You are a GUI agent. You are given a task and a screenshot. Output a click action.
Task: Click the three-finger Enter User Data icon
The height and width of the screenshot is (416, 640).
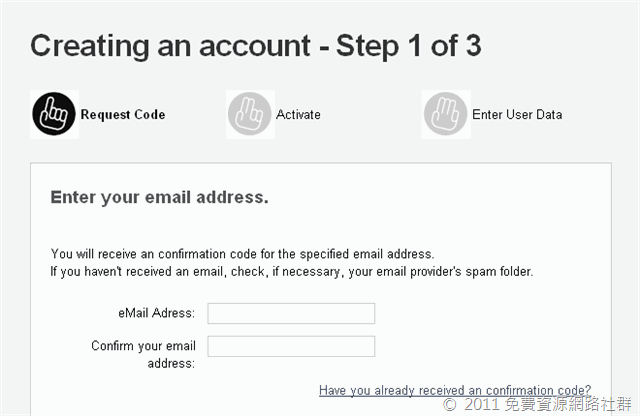coord(446,114)
